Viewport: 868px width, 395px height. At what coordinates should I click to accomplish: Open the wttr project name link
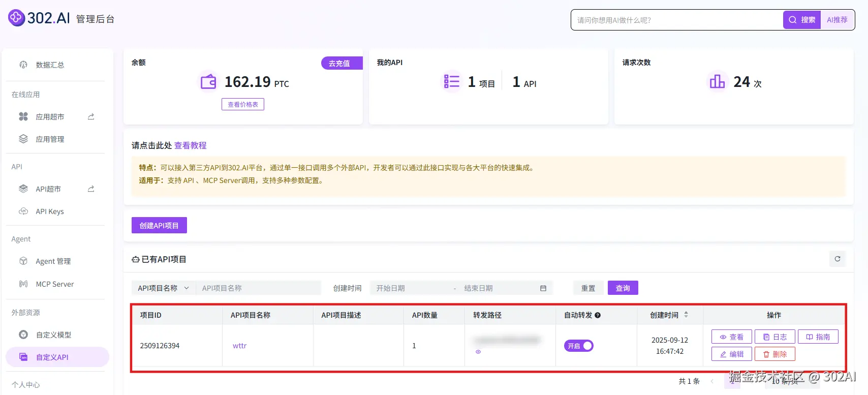[x=239, y=346]
